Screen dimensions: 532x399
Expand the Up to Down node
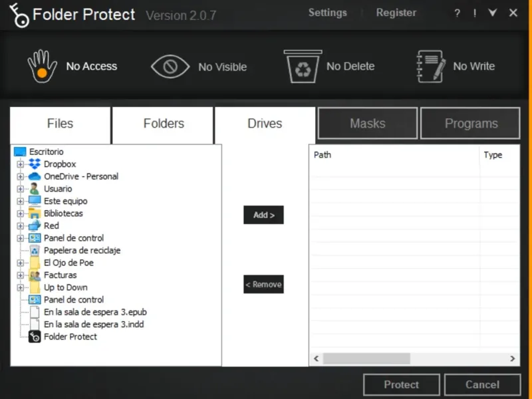point(21,288)
